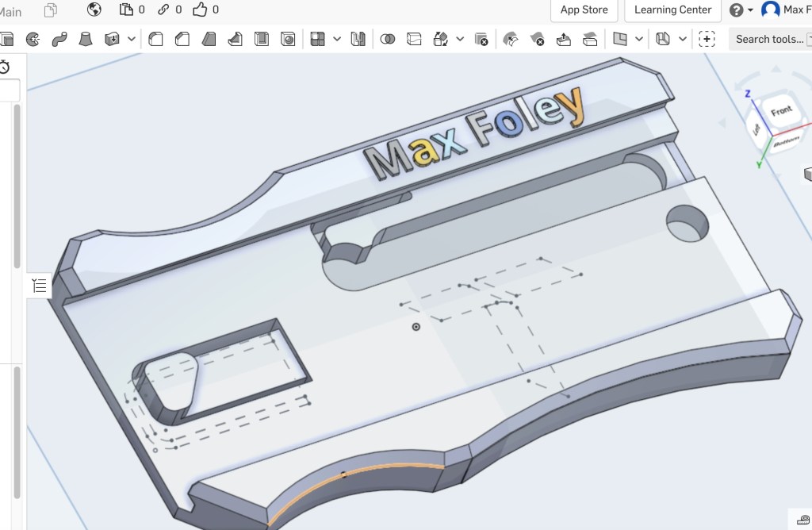The image size is (812, 530).
Task: Choose the Shell tool
Action: pos(262,39)
